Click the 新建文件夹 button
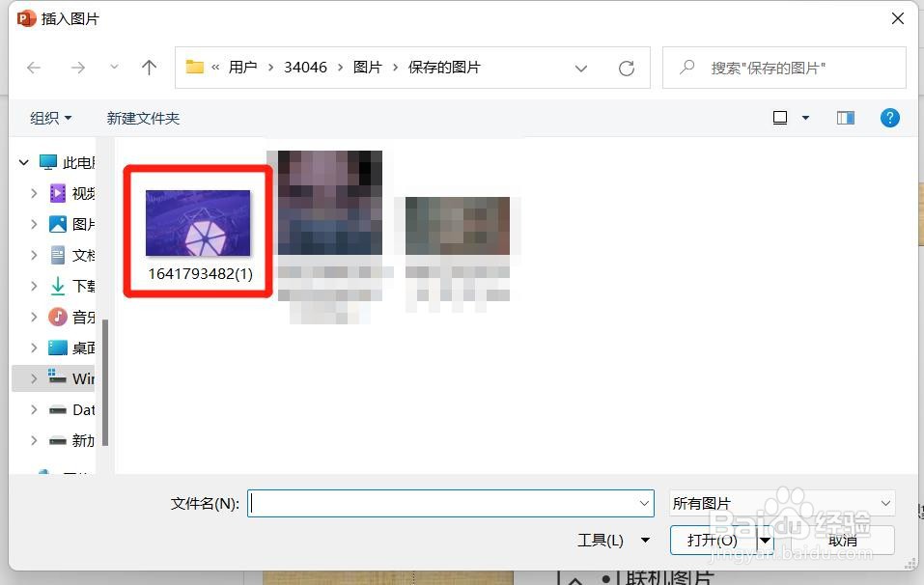 coord(142,117)
